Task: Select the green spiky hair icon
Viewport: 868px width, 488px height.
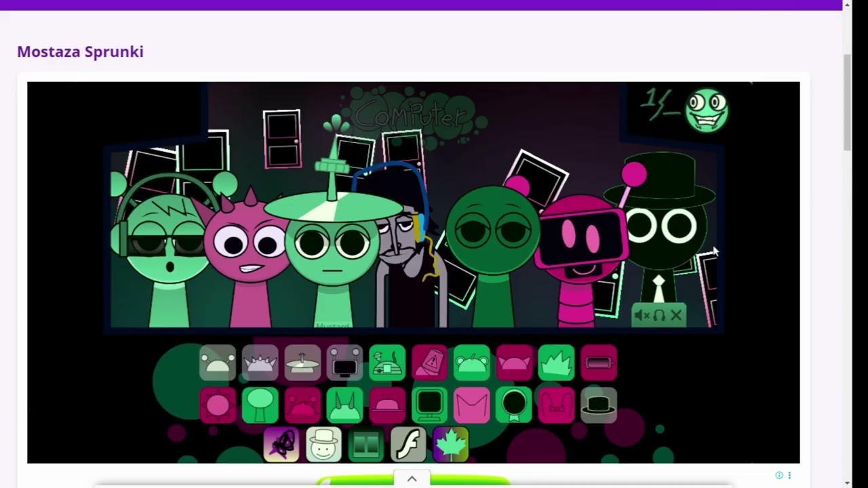Action: tap(556, 363)
